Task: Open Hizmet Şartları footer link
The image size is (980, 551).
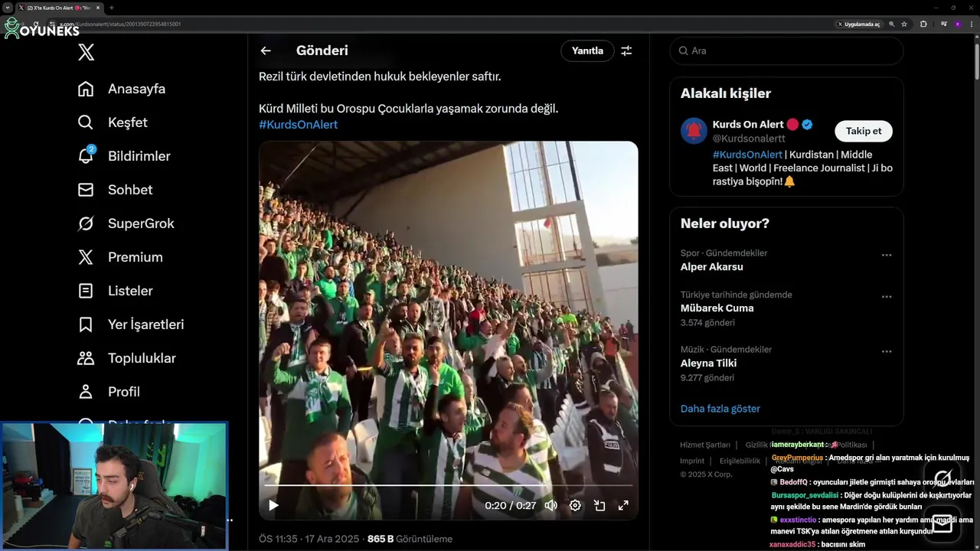Action: [705, 445]
